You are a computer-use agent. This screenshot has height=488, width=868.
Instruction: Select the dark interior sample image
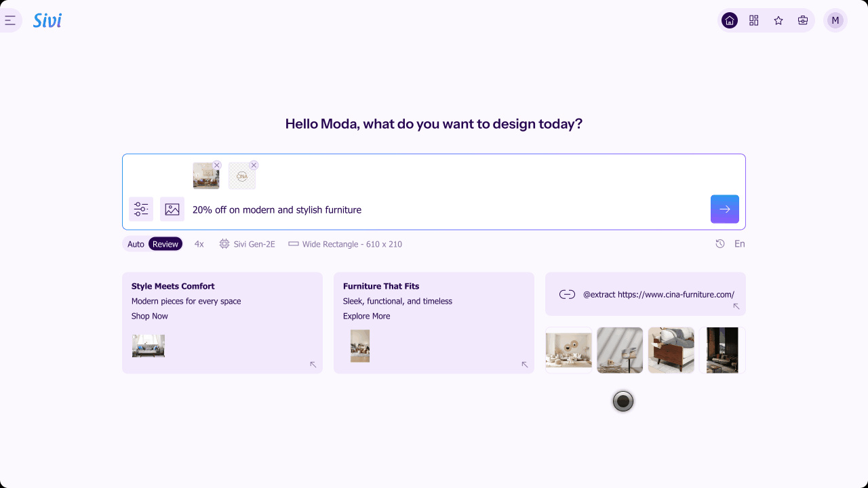[722, 350]
